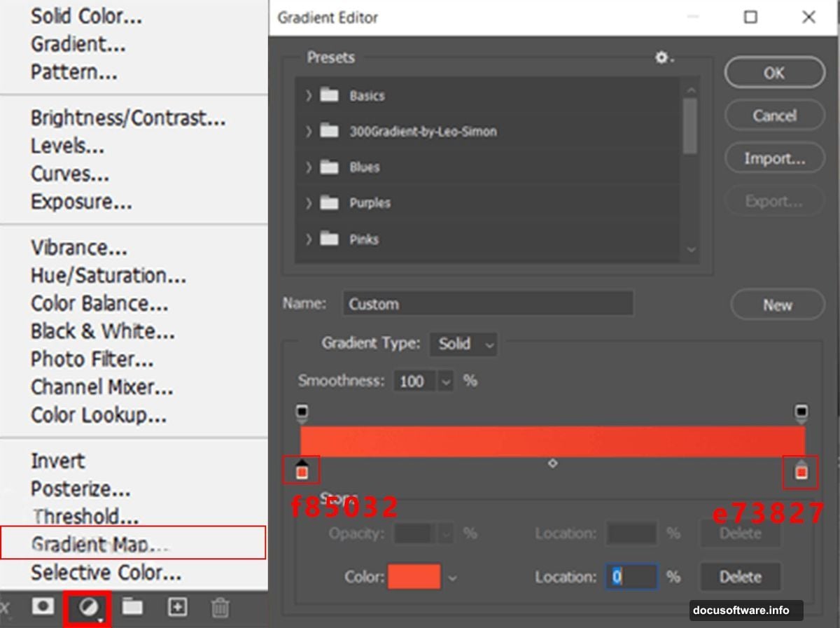Click the Create new group folder icon
This screenshot has height=628, width=840.
pos(133,608)
